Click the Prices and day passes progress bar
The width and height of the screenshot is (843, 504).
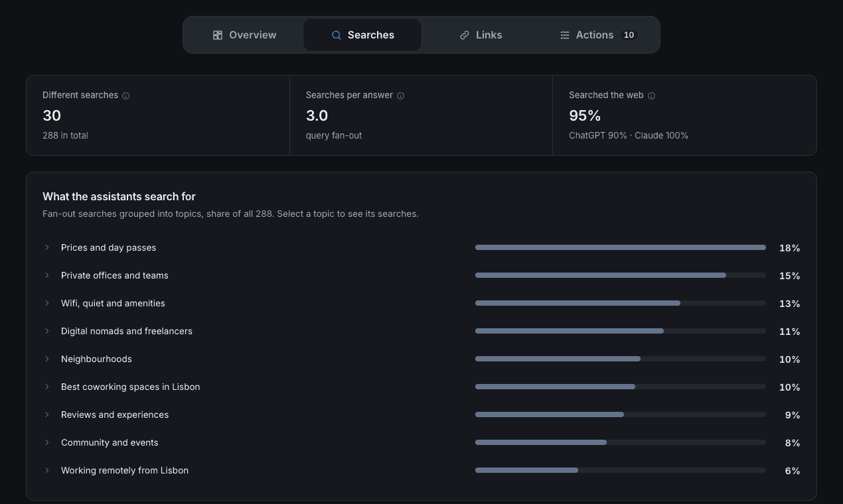coord(621,247)
